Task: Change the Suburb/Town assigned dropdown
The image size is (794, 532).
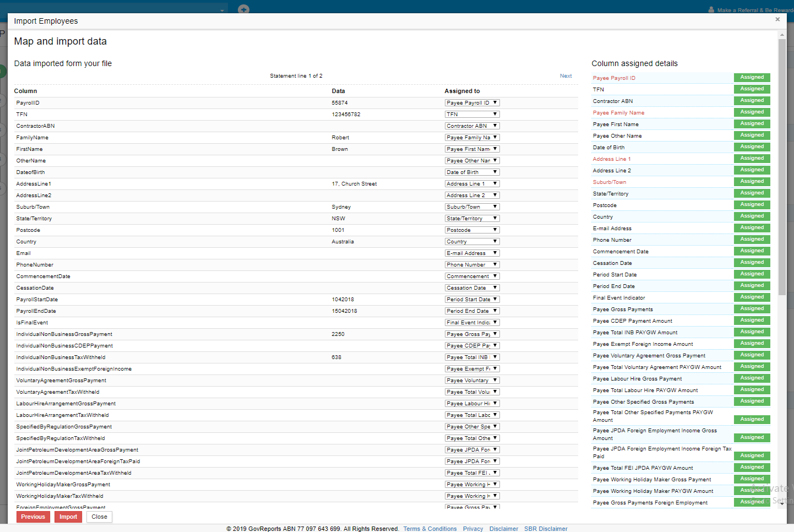Action: pyautogui.click(x=472, y=207)
